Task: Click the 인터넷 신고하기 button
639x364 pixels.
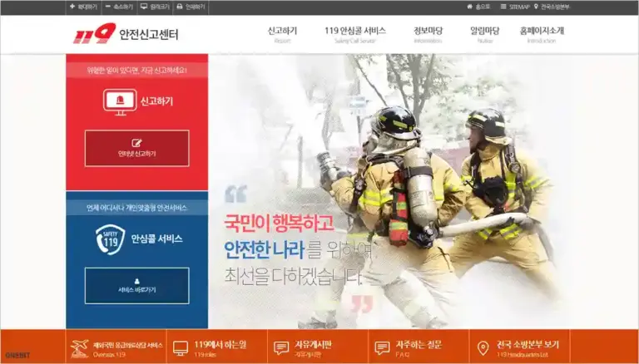Action: (137, 148)
